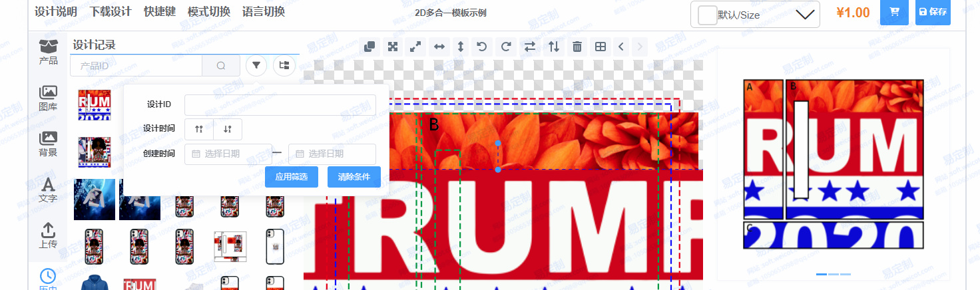Click the diagonal expand icon

pyautogui.click(x=415, y=47)
